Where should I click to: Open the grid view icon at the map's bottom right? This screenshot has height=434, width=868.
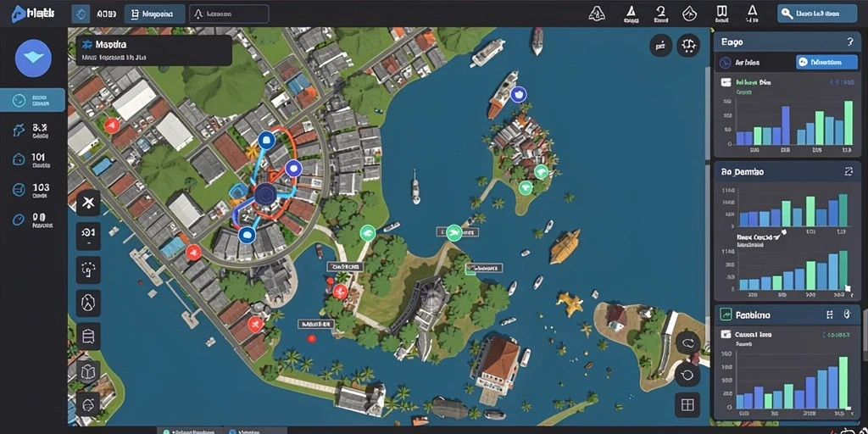pyautogui.click(x=687, y=404)
